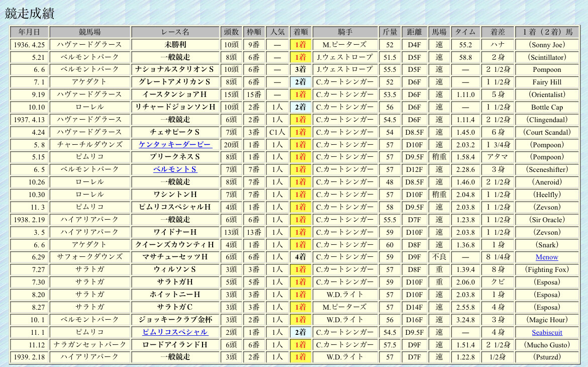The height and width of the screenshot is (367, 588).
Task: Select the 未勝利 race name cell
Action: tap(175, 45)
